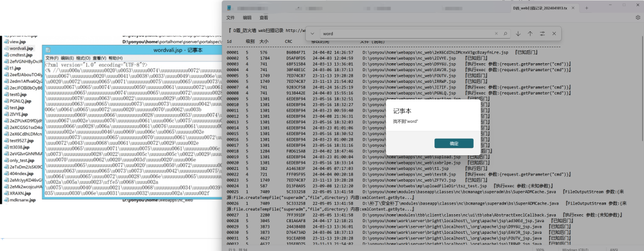Viewport: 644px width, 251px height.
Task: Click 确定 in the Notepad dialog
Action: pyautogui.click(x=453, y=143)
